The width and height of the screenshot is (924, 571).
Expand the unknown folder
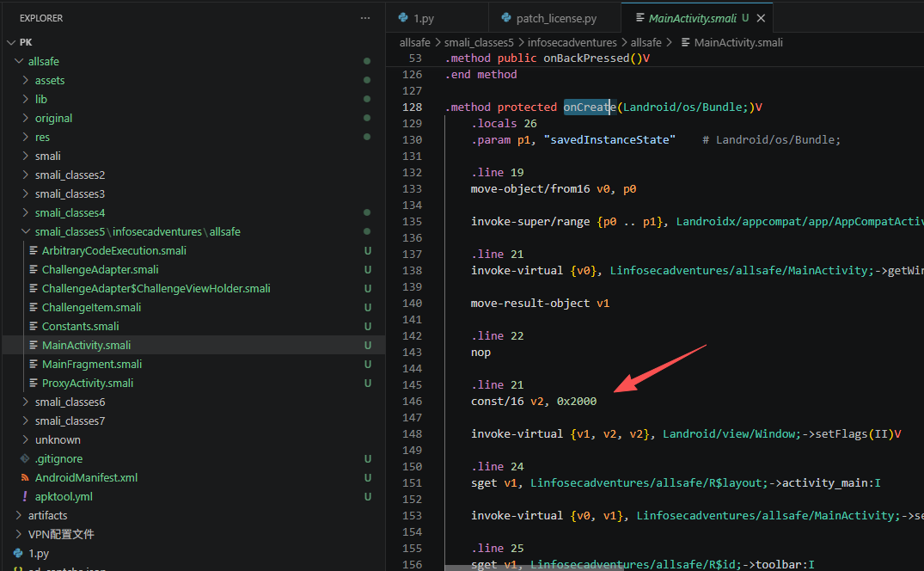point(25,439)
